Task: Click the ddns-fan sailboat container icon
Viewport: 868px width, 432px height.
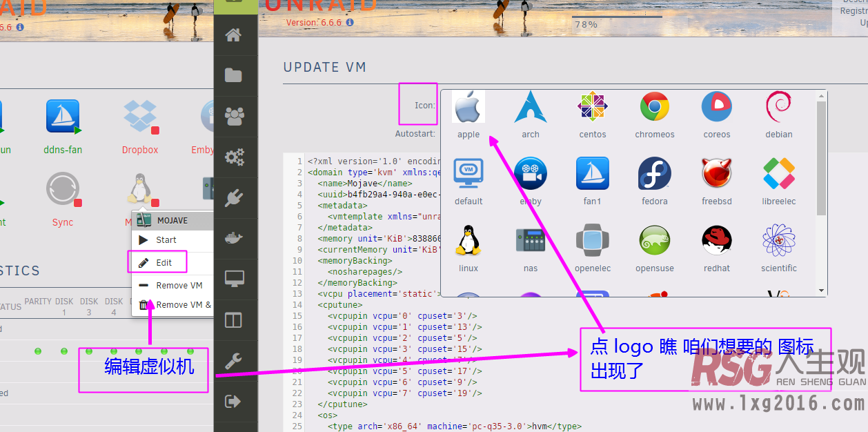Action: pyautogui.click(x=63, y=116)
